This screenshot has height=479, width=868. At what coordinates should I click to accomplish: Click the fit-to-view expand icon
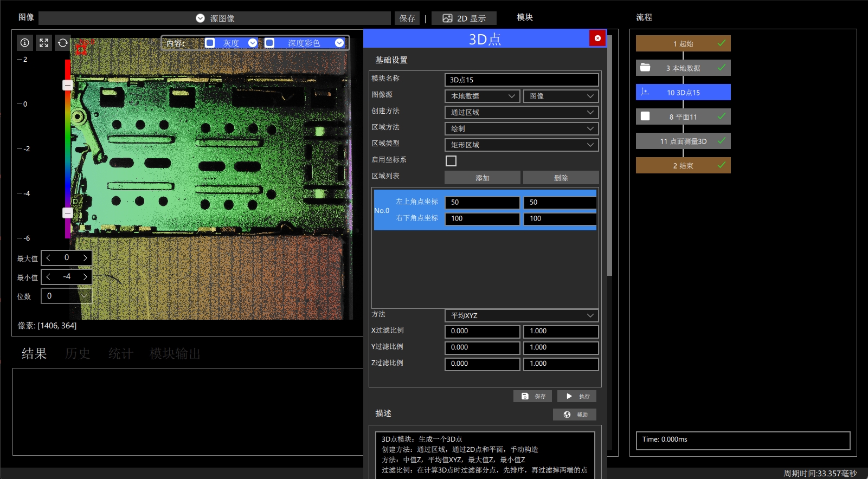44,43
